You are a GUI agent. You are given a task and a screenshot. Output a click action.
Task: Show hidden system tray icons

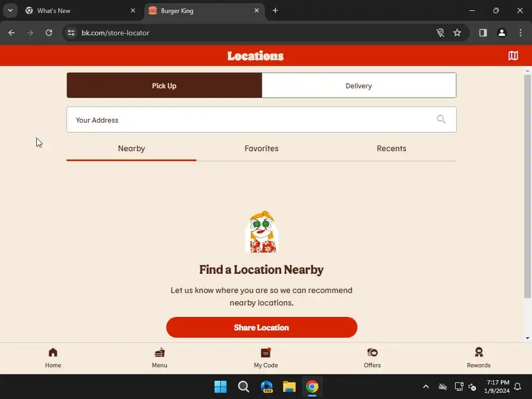(x=426, y=387)
